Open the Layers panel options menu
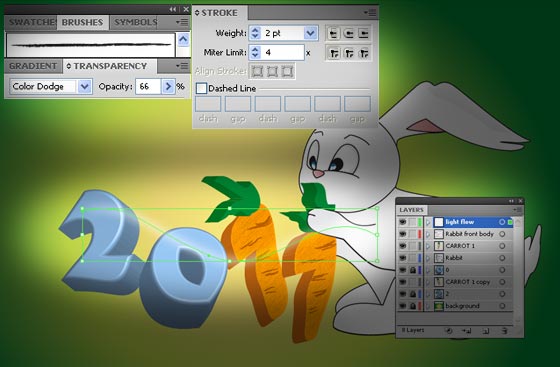 pos(517,210)
